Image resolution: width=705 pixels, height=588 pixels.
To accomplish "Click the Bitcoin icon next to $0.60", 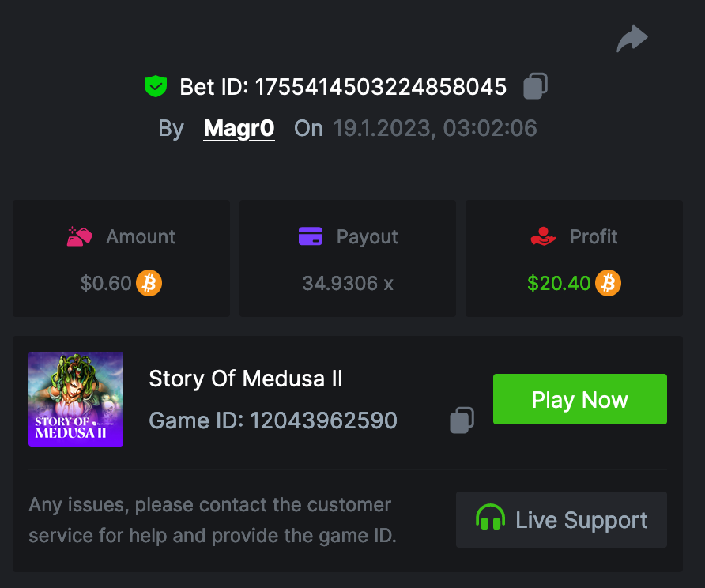I will (149, 283).
